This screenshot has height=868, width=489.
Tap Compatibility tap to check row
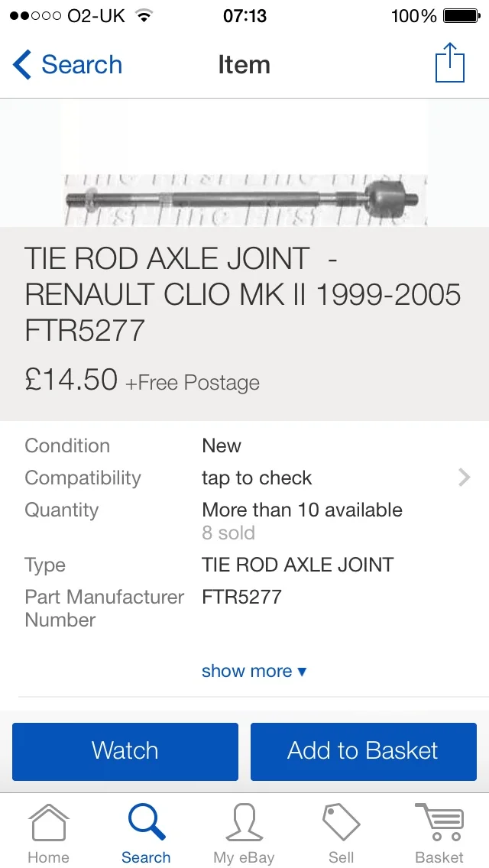pos(244,478)
